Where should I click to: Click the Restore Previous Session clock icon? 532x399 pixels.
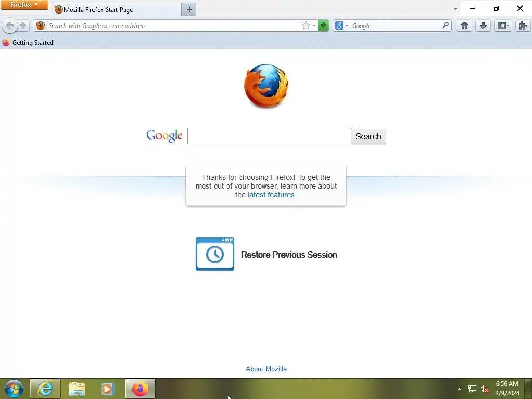(215, 254)
